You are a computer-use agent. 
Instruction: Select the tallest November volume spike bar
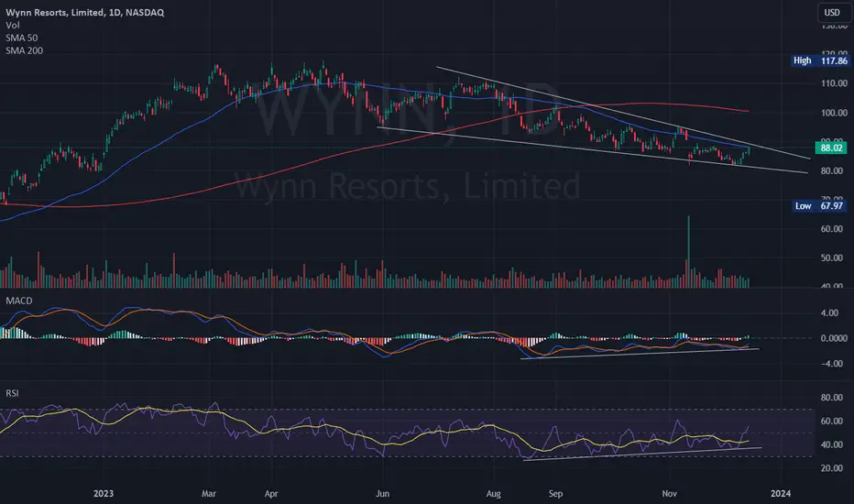click(x=688, y=251)
